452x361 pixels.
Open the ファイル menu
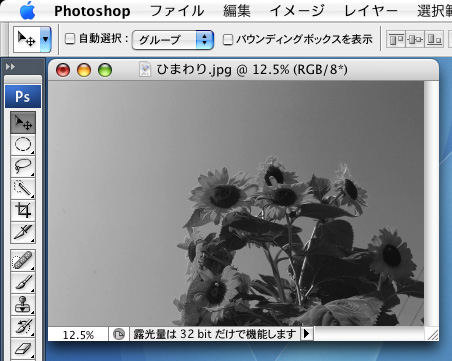177,11
